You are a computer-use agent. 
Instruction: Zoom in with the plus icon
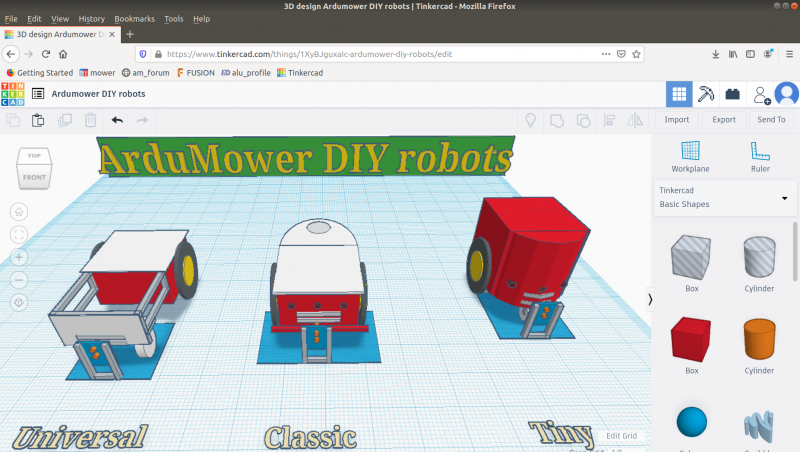pyautogui.click(x=19, y=257)
